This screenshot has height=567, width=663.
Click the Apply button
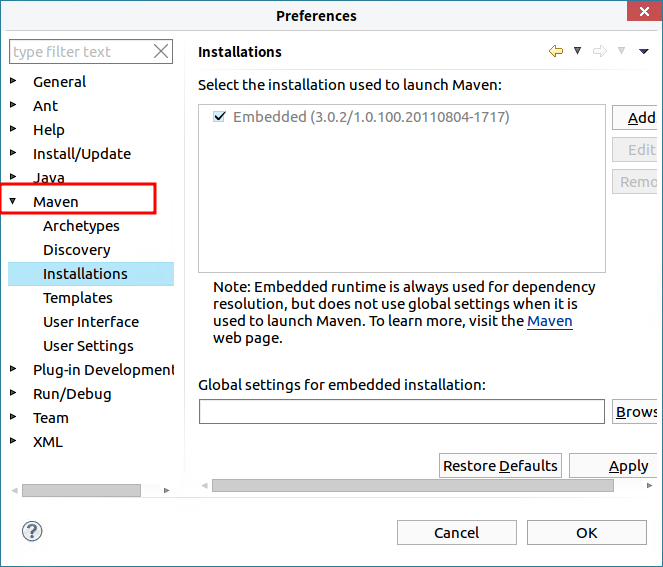613,466
